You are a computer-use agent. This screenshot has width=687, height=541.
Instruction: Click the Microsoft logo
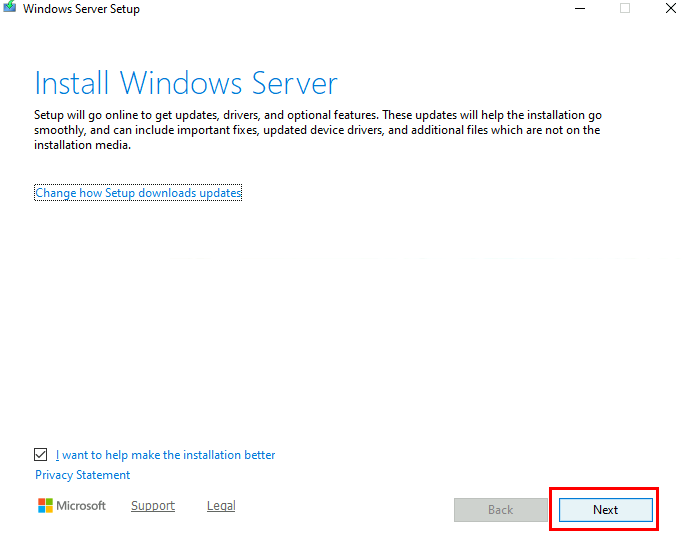click(x=72, y=506)
